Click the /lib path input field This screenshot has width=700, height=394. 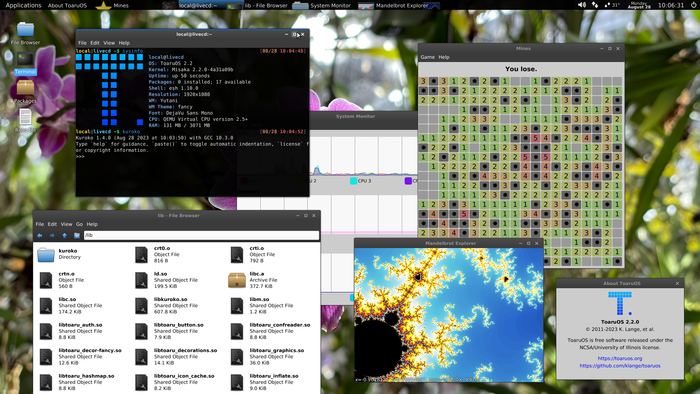(201, 235)
